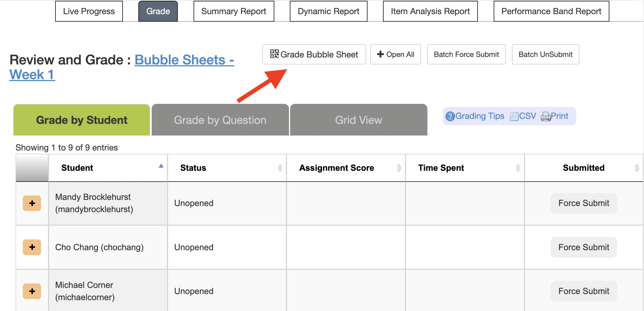
Task: Click the plus icon on Open All
Action: pos(380,54)
